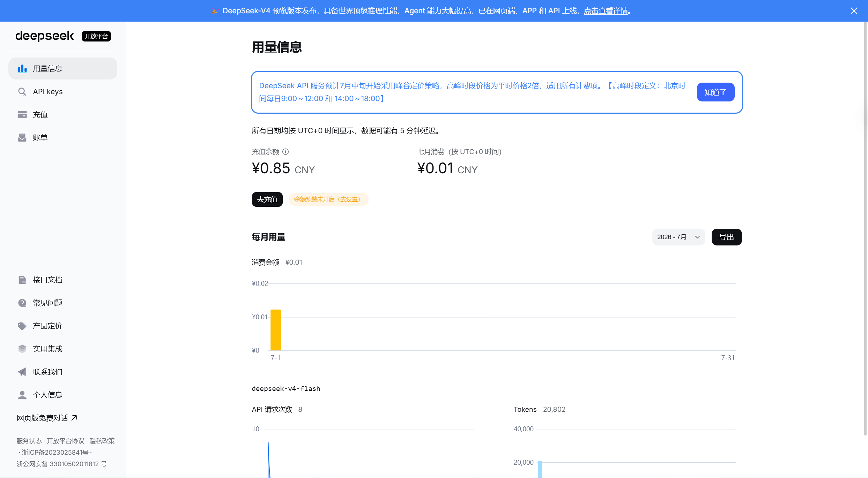
Task: Open the 开放平台协议 footer link
Action: (66, 441)
